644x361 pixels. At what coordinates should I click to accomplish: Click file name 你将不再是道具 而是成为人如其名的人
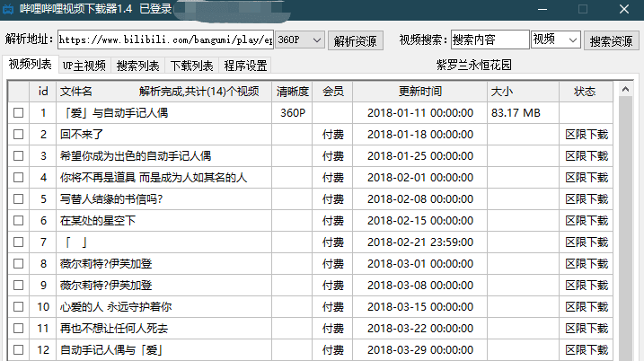[154, 178]
